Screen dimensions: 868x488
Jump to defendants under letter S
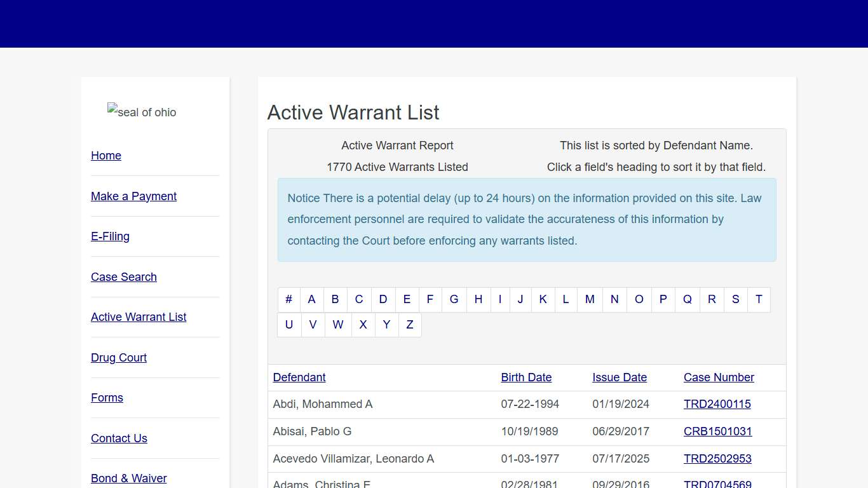[735, 299]
